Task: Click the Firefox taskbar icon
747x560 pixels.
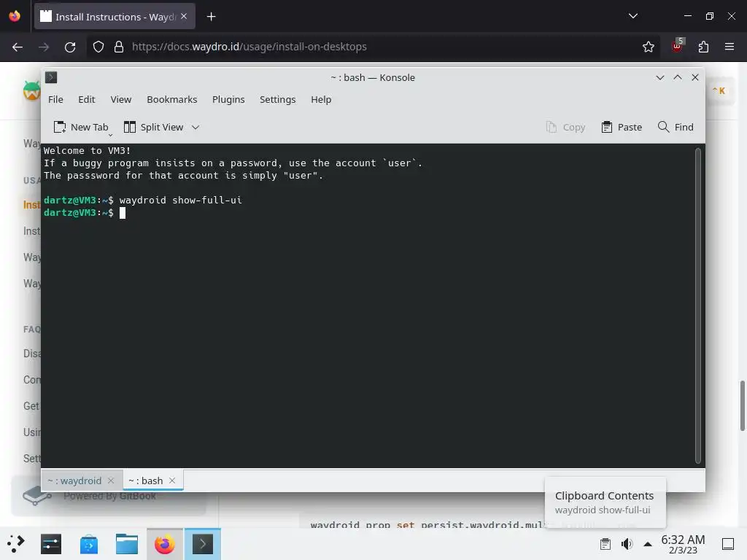Action: coord(164,544)
